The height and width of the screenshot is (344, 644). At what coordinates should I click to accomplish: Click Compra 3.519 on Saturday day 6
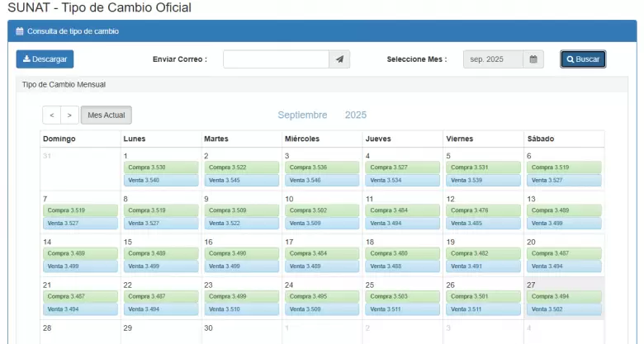(x=564, y=167)
